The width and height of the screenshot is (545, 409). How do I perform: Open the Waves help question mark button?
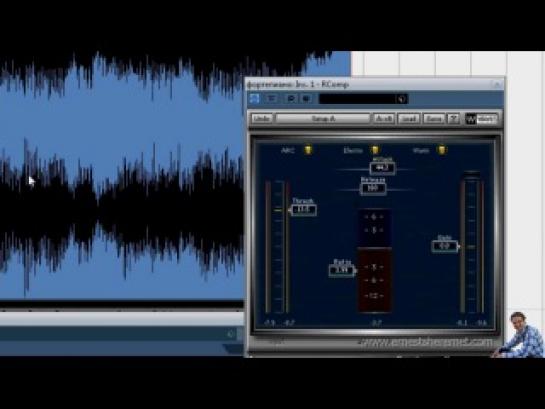[454, 119]
